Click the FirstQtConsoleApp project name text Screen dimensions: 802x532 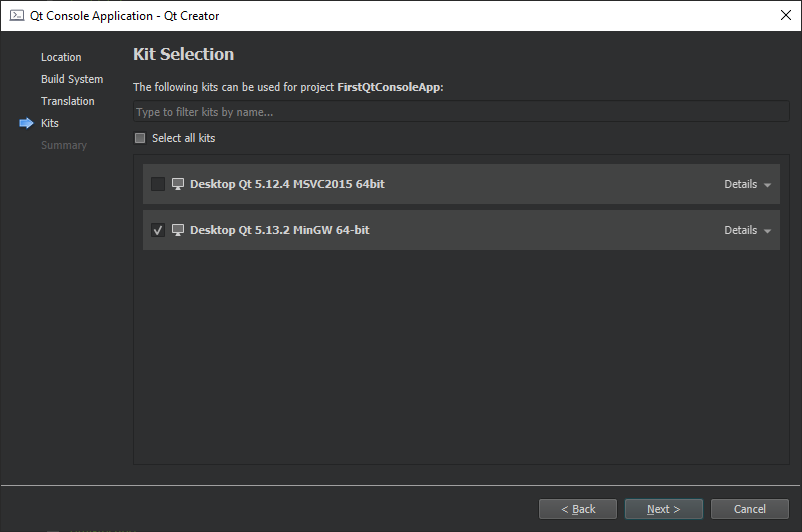point(389,87)
